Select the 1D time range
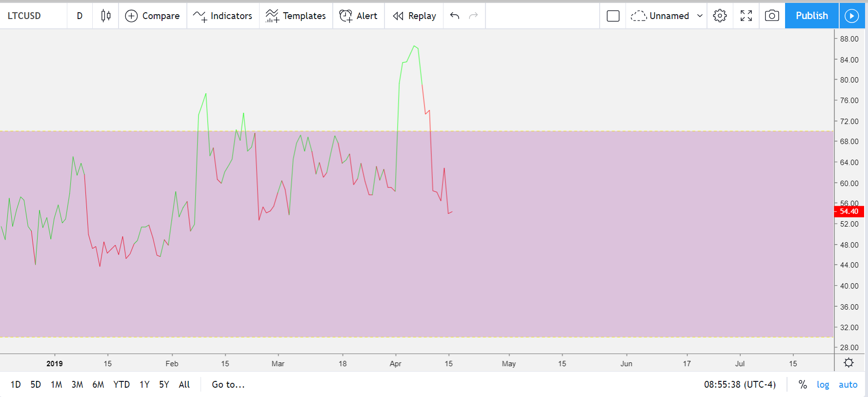The image size is (868, 397). tap(16, 385)
